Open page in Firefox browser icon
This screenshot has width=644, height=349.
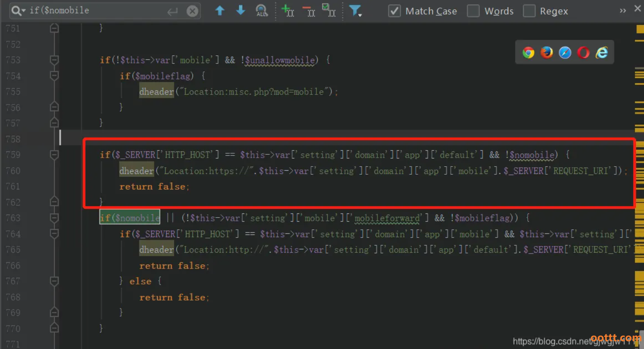[546, 53]
